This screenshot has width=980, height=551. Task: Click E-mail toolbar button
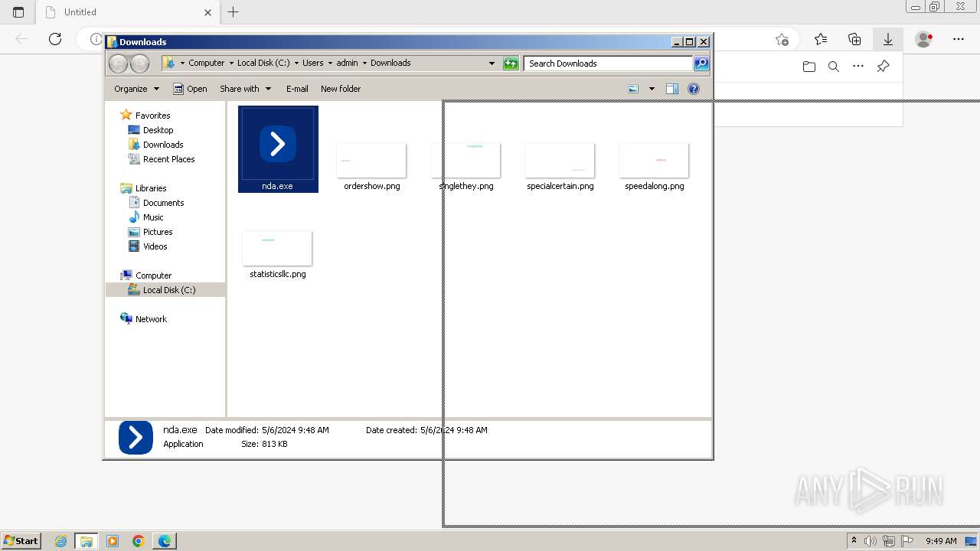(297, 89)
